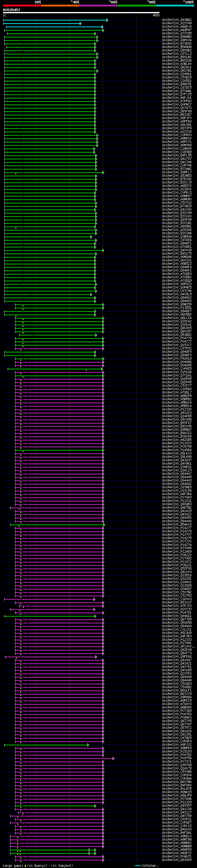Screen dimensions: 197x868
Task: Open the UniRef100_B7SB30 hit
Action: (x=177, y=43)
